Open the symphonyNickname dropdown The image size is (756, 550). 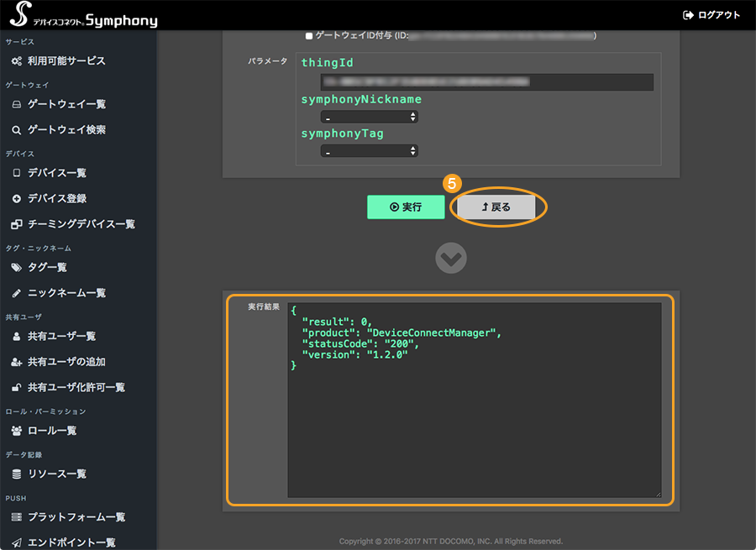click(370, 117)
